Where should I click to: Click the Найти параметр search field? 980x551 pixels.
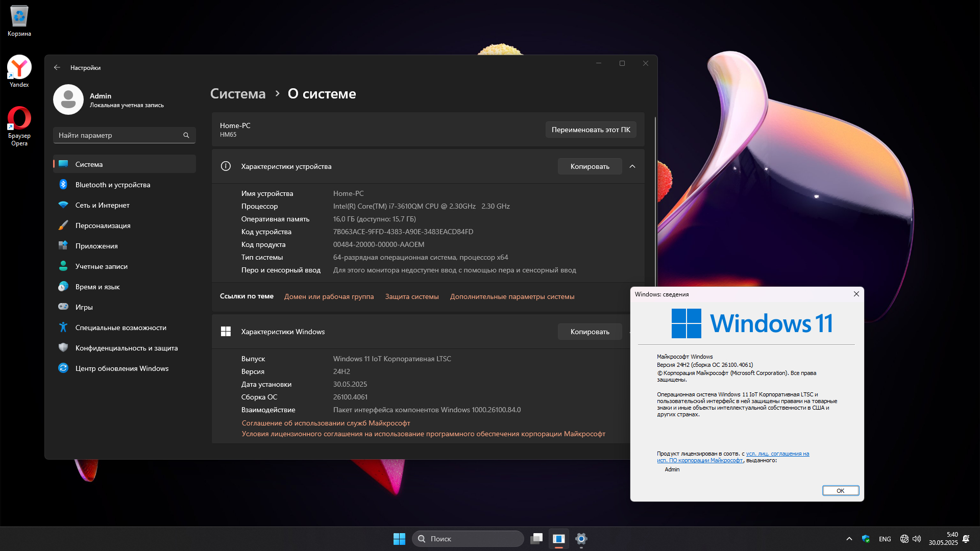pos(117,135)
